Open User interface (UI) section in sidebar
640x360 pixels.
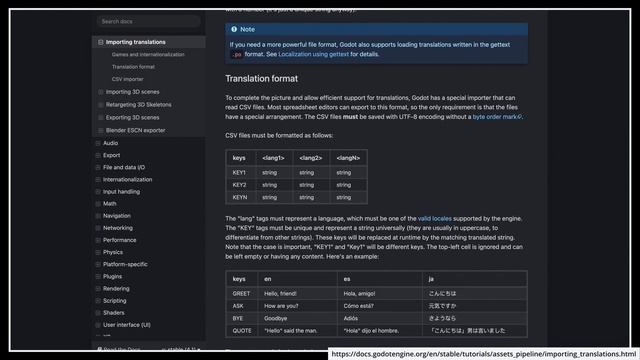click(127, 325)
